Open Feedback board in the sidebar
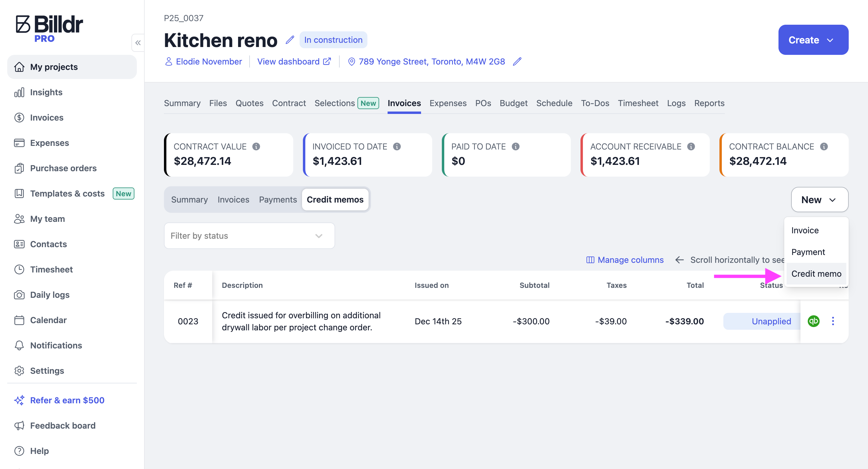 point(72,426)
